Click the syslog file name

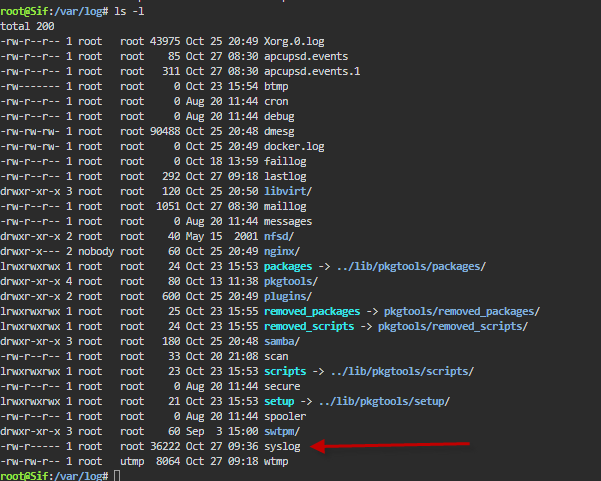(282, 447)
